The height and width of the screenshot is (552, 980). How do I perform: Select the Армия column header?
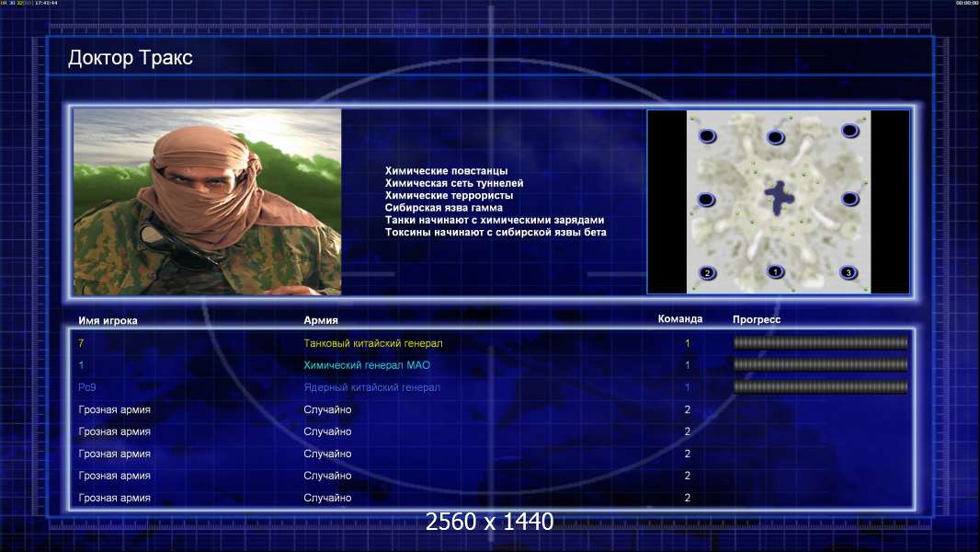321,320
